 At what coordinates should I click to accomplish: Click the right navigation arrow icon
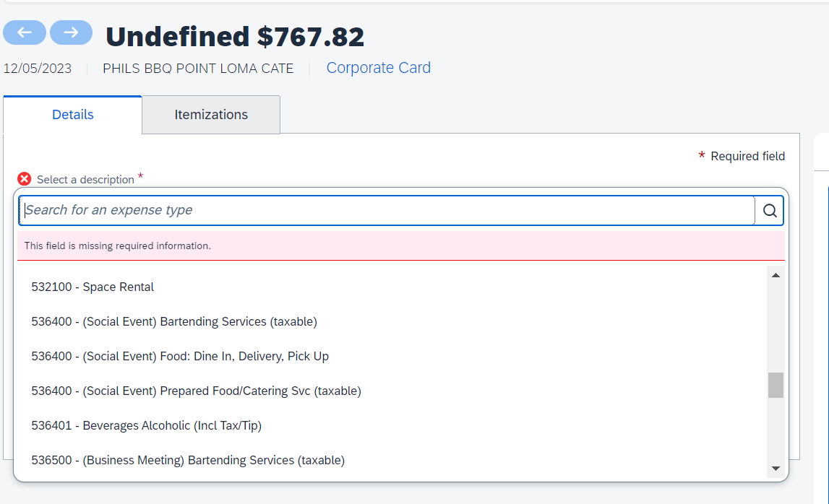click(71, 32)
